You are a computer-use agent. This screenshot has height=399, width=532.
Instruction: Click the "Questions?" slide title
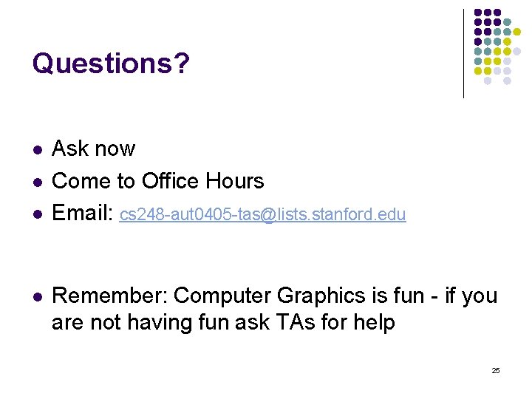(x=111, y=64)
